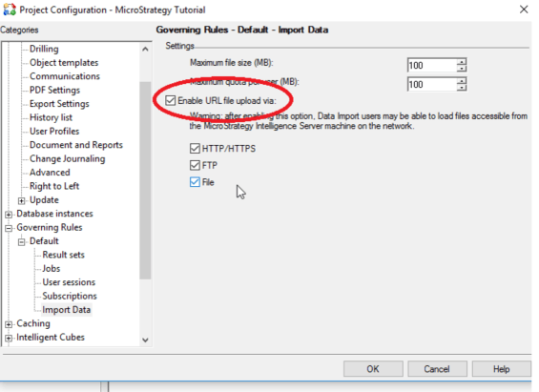This screenshot has height=392, width=539.
Task: Expand the Caching tree node
Action: pyautogui.click(x=9, y=324)
